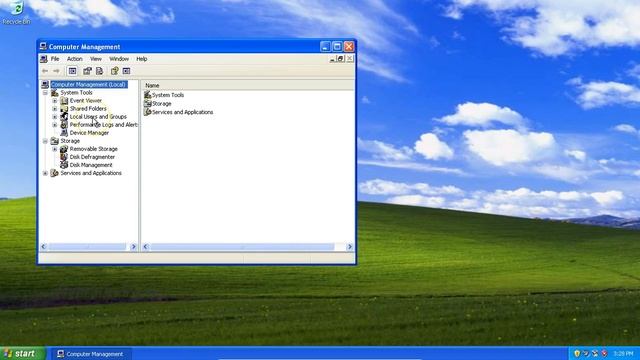This screenshot has width=640, height=360.
Task: Expand the Shared Folders node
Action: pos(55,109)
